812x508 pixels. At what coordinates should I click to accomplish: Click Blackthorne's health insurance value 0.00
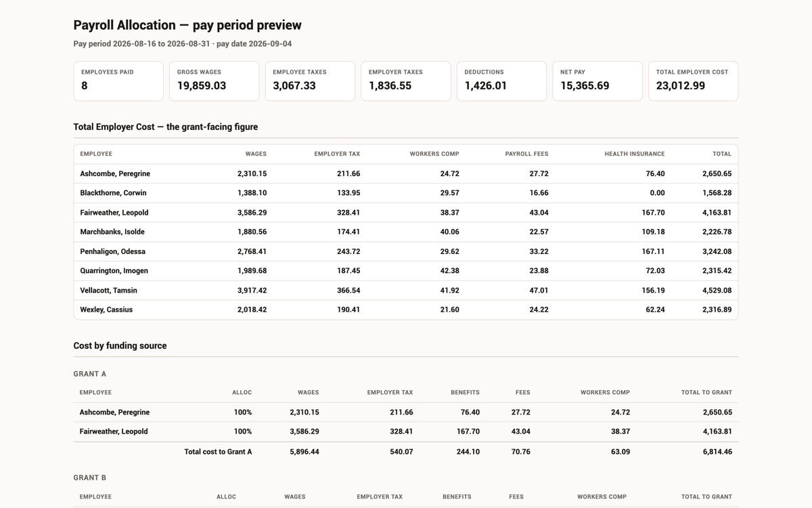click(x=657, y=193)
